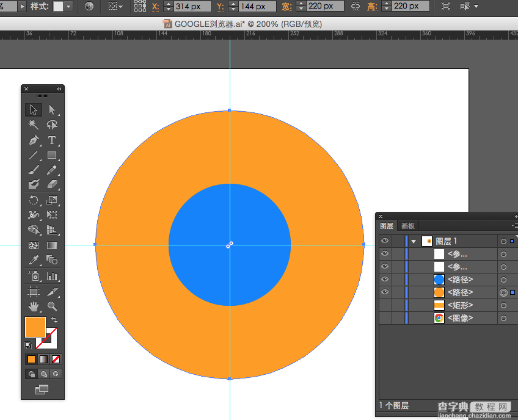Hide 图层 1 using its eye icon

tap(385, 241)
